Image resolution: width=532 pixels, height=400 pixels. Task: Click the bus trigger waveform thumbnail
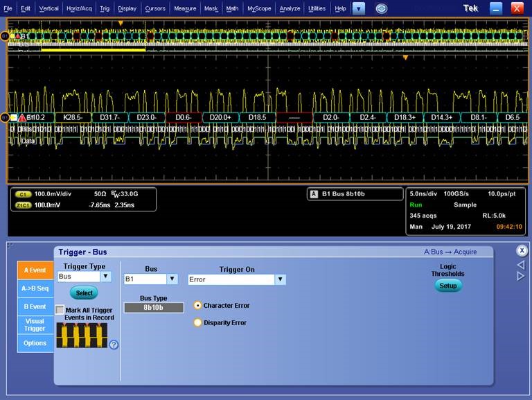point(81,335)
